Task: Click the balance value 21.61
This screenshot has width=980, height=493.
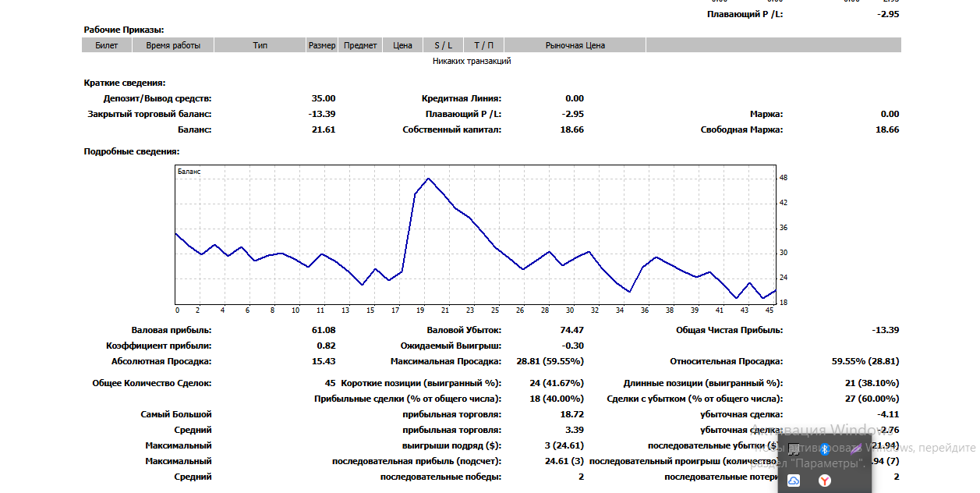Action: click(324, 129)
